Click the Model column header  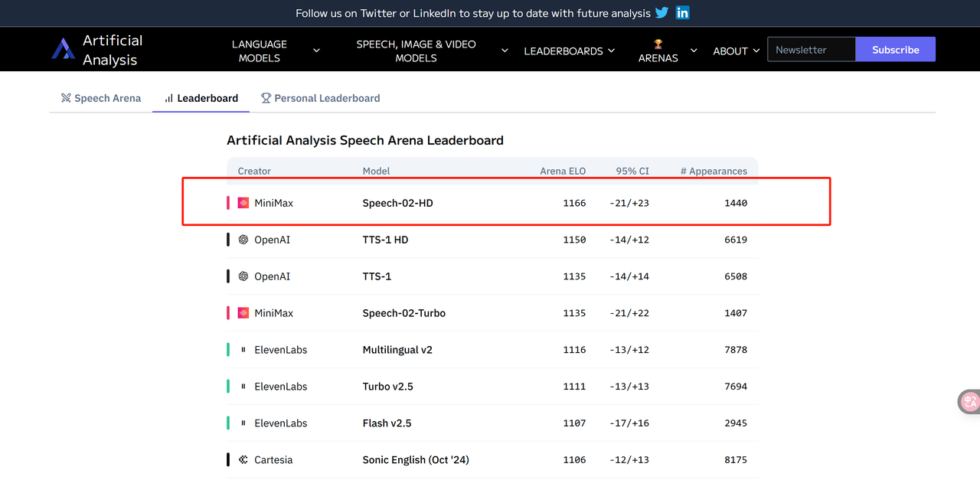tap(376, 171)
